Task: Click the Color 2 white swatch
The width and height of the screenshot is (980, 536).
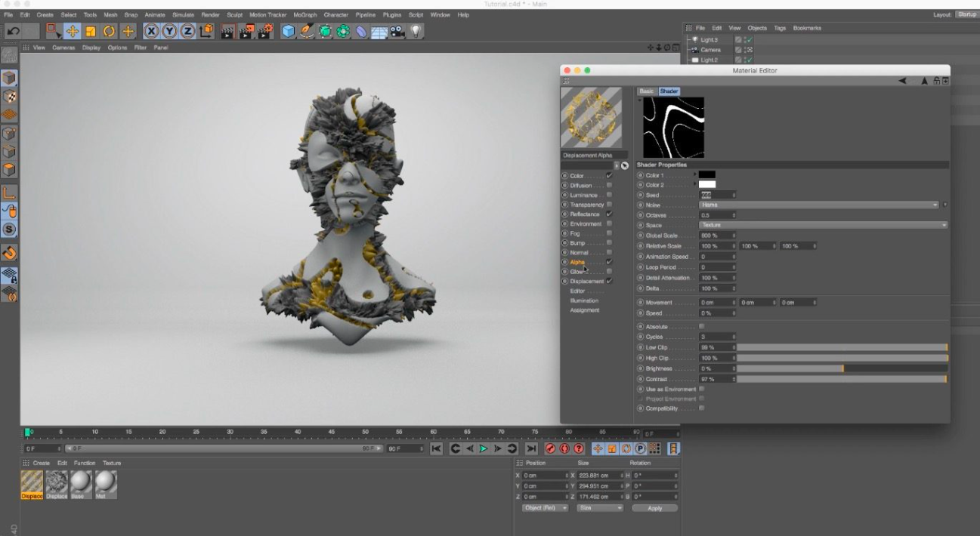Action: coord(707,184)
